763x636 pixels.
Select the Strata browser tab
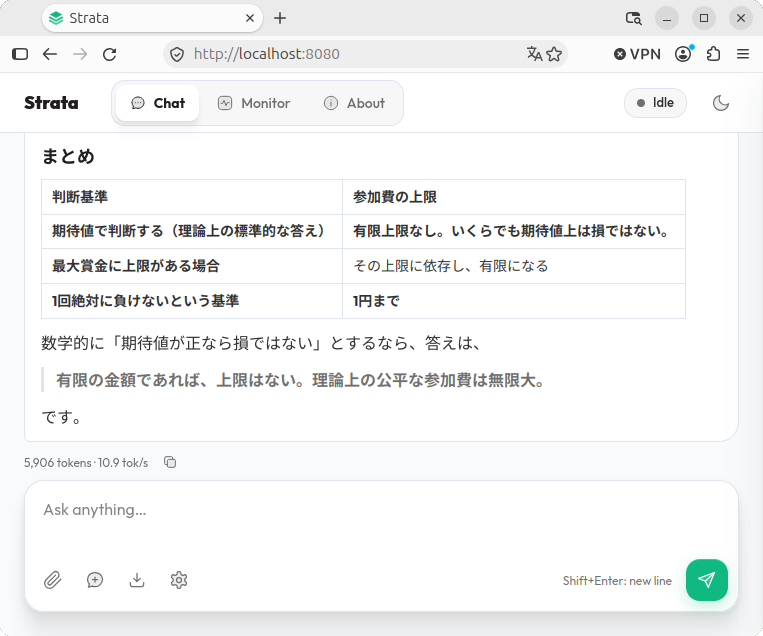(152, 18)
